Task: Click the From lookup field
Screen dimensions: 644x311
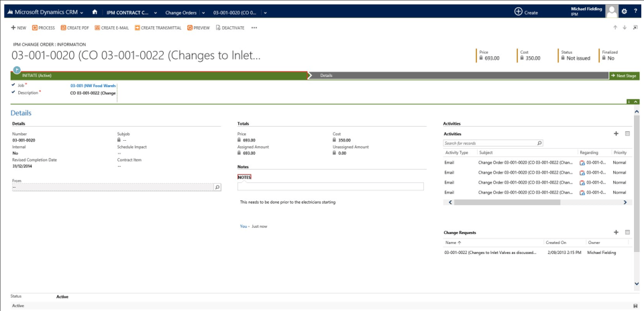Action: (x=117, y=187)
